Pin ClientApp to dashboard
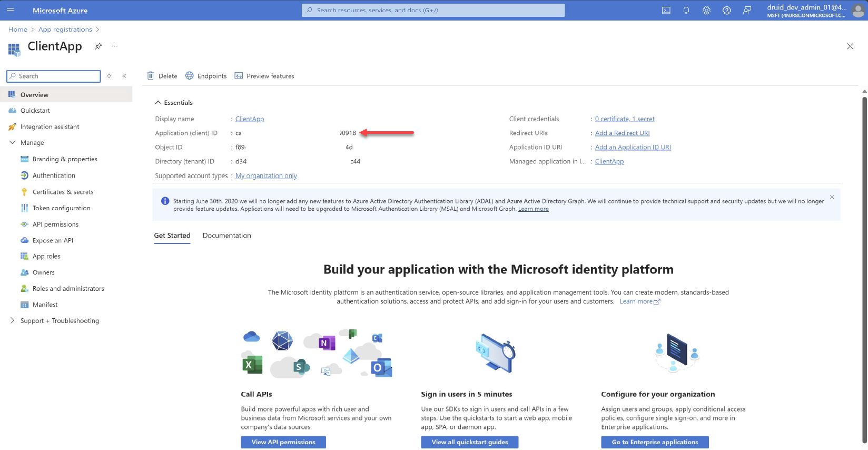The image size is (868, 450). (x=98, y=46)
